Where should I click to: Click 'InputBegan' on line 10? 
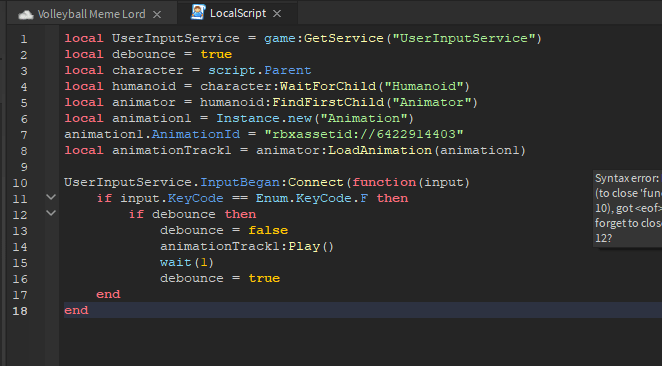(240, 182)
